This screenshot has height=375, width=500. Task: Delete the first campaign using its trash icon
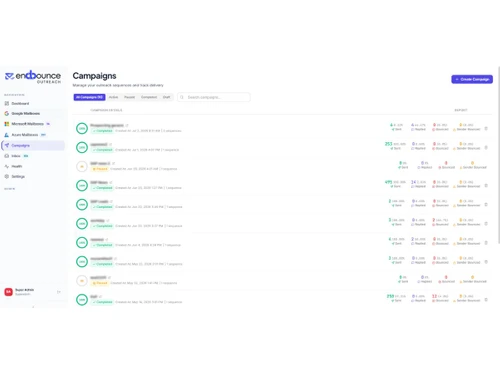click(x=486, y=129)
